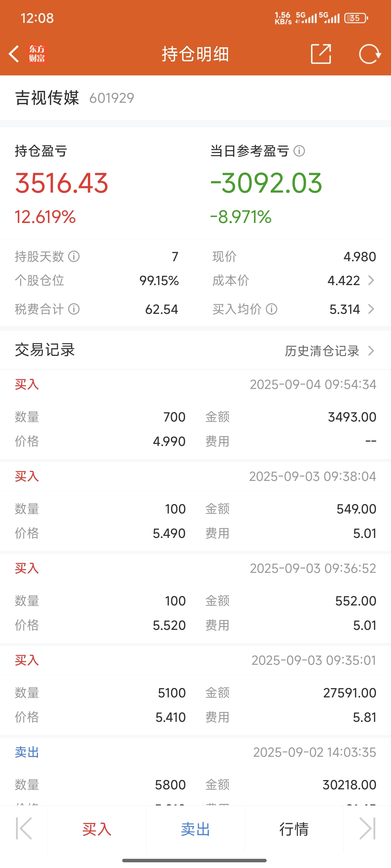
Task: Jump to first stock arrow icon
Action: point(24,829)
